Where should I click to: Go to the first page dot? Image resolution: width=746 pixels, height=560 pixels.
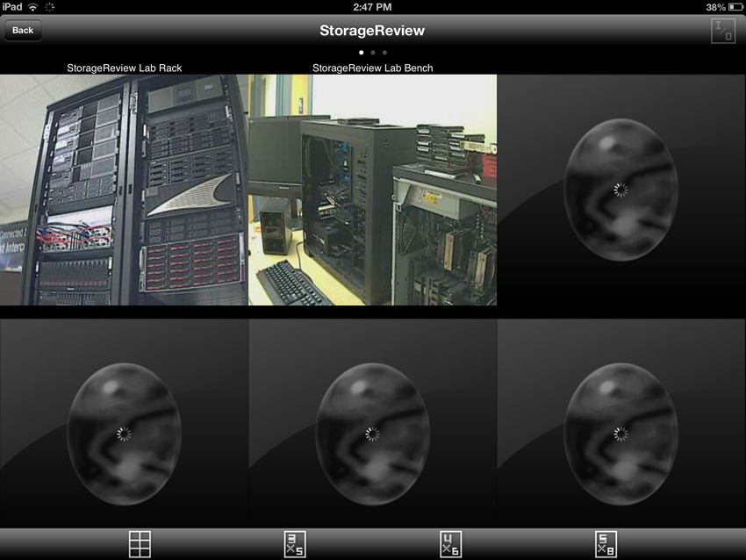pos(361,53)
